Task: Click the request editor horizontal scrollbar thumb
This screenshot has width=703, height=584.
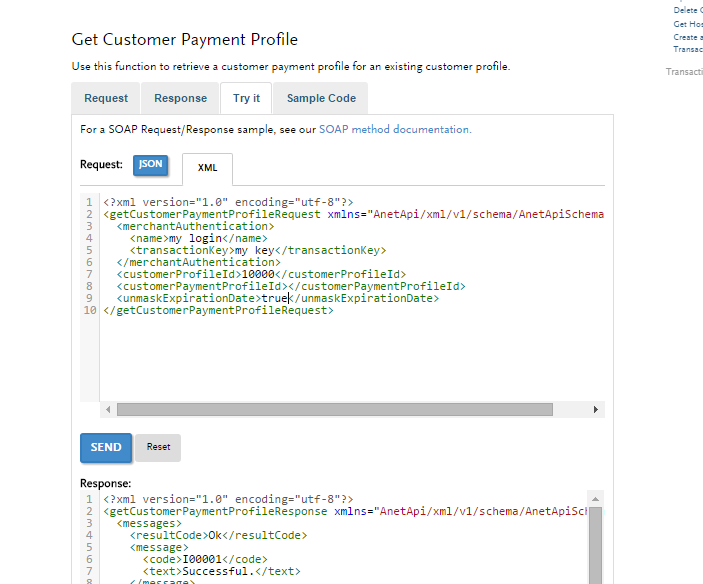Action: [x=334, y=410]
